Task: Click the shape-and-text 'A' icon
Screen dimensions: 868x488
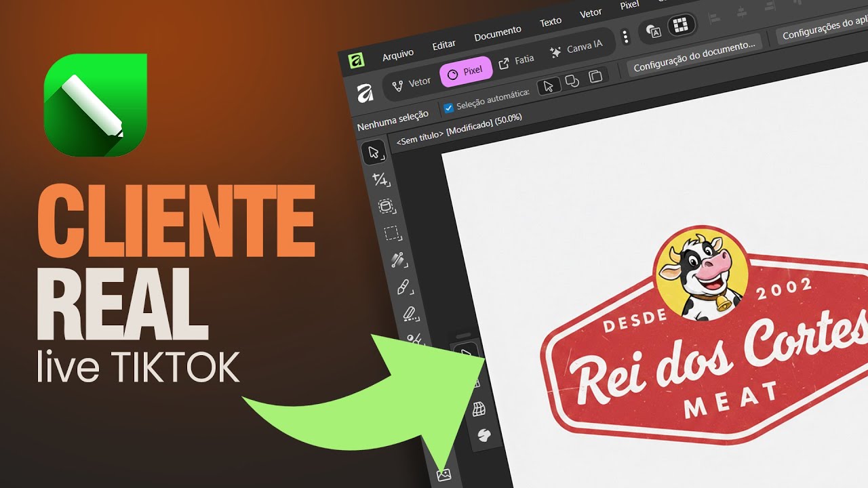Action: (653, 30)
